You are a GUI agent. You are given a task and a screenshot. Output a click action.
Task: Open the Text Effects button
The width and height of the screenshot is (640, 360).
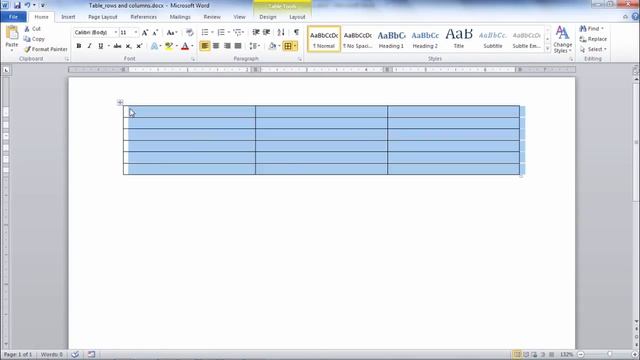pos(154,46)
